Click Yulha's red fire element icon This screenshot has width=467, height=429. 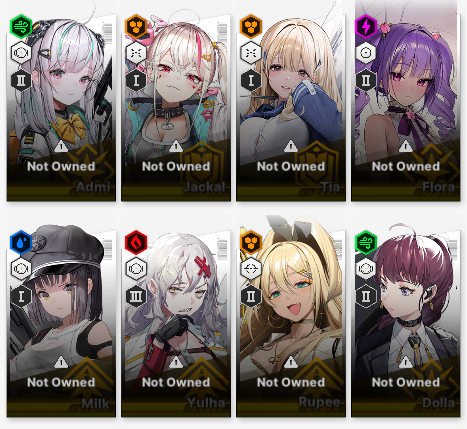(x=136, y=242)
